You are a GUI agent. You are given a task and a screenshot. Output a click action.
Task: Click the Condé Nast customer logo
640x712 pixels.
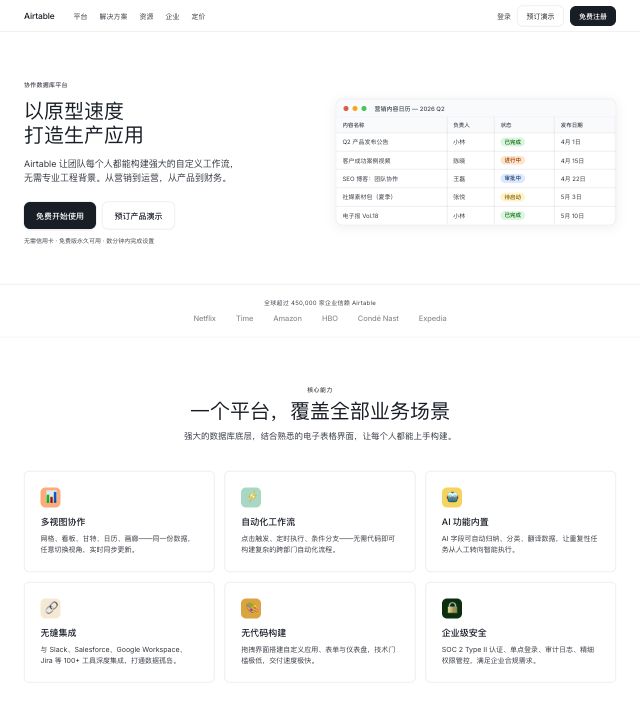pos(378,318)
